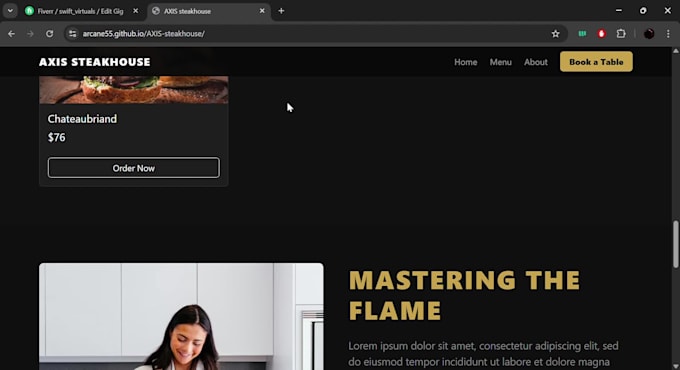Open Chrome three-dot menu

[x=668, y=33]
